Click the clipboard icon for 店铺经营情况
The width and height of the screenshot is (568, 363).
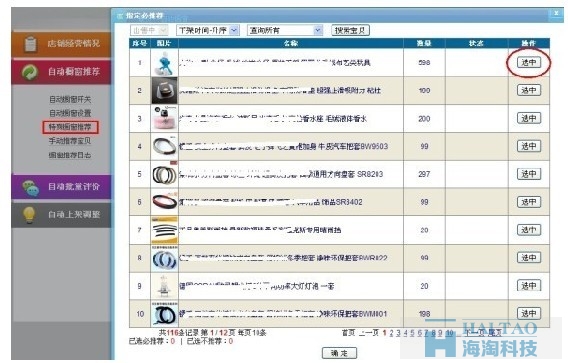30,44
